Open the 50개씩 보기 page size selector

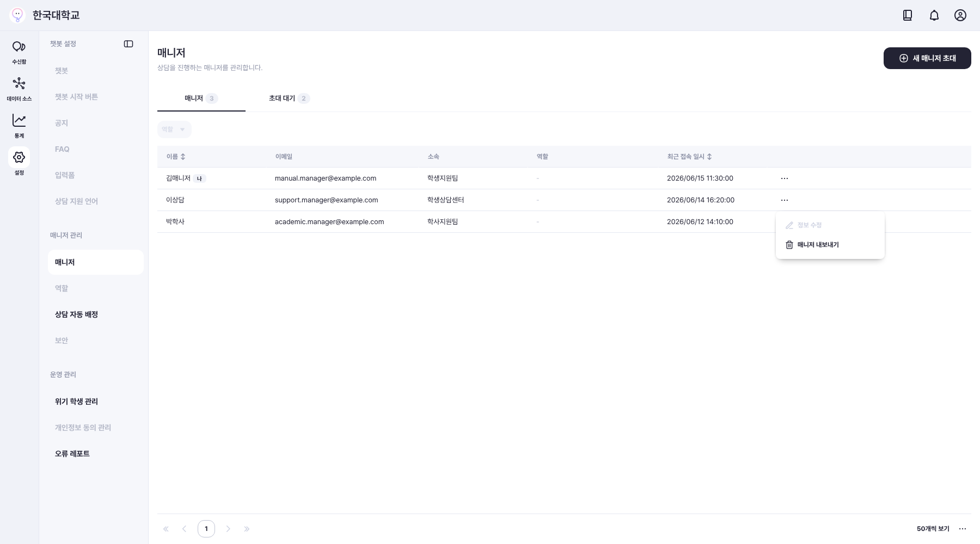pyautogui.click(x=933, y=529)
